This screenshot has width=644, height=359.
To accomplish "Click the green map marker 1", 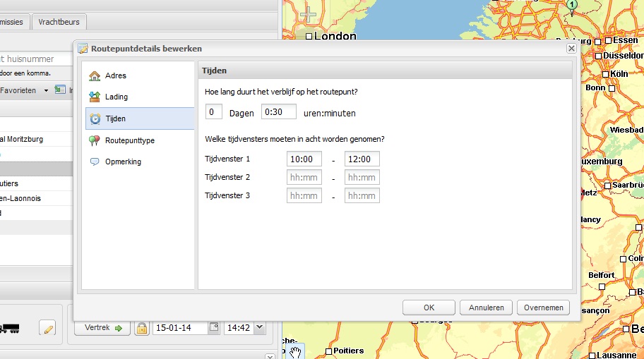I will (572, 6).
